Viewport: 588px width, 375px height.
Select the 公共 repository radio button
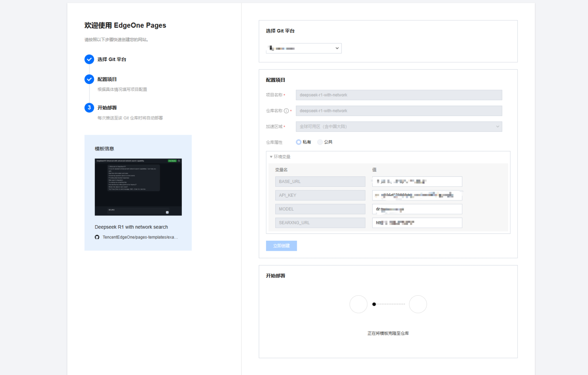pos(320,142)
